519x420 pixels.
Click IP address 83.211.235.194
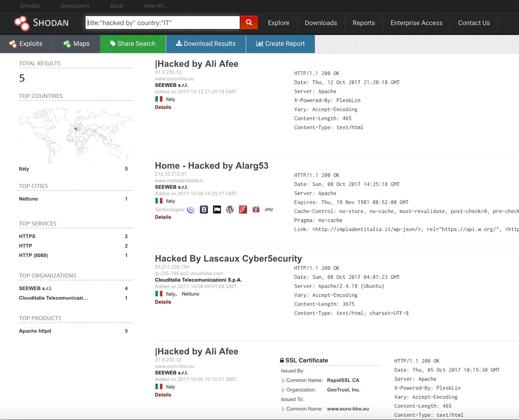click(172, 267)
